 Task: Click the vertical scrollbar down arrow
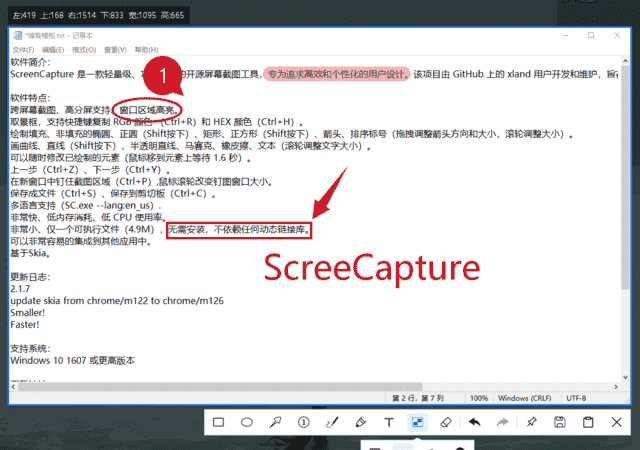pyautogui.click(x=625, y=377)
